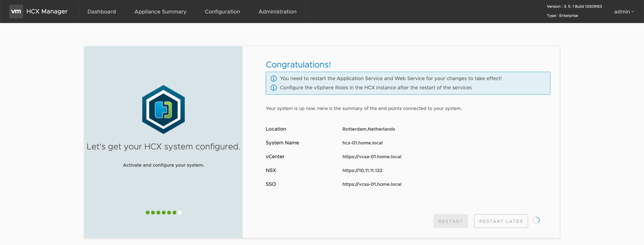Click the vm logo icon
The width and height of the screenshot is (644, 245).
(16, 12)
